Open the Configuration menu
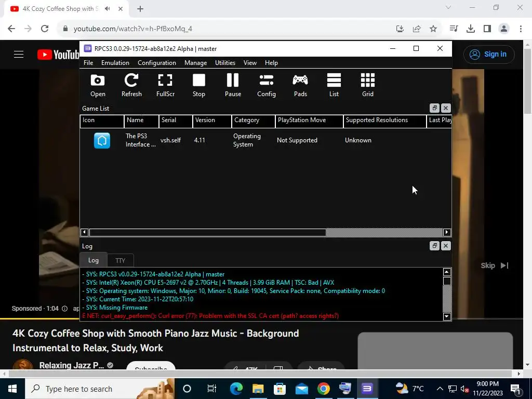This screenshot has height=399, width=532. click(x=157, y=63)
